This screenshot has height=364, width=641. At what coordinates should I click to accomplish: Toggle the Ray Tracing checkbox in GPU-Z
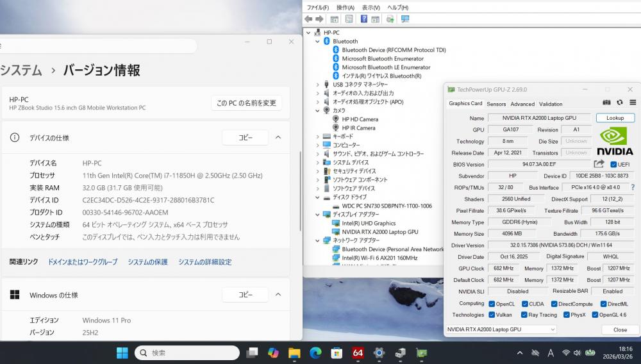pos(524,315)
